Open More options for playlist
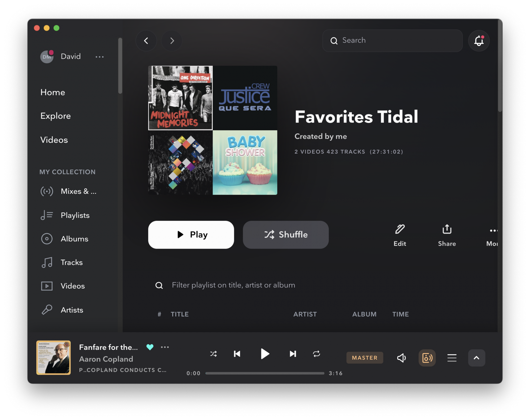Viewport: 530px width, 420px height. click(x=493, y=231)
